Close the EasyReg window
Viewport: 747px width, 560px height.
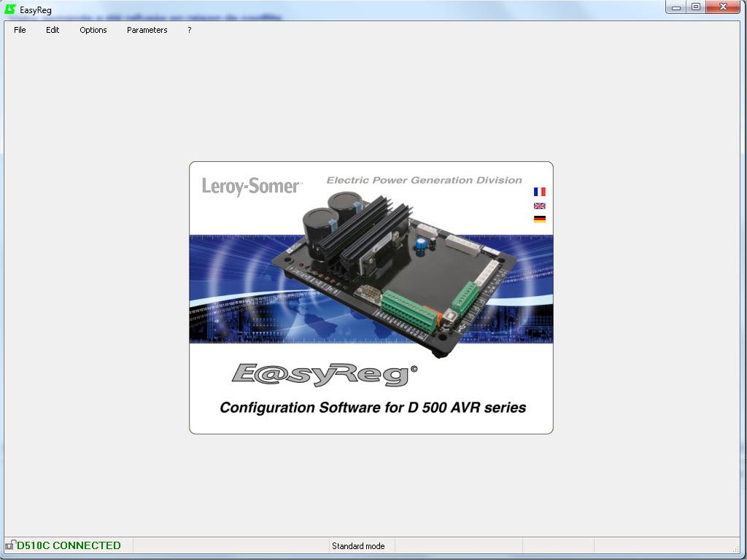[723, 7]
